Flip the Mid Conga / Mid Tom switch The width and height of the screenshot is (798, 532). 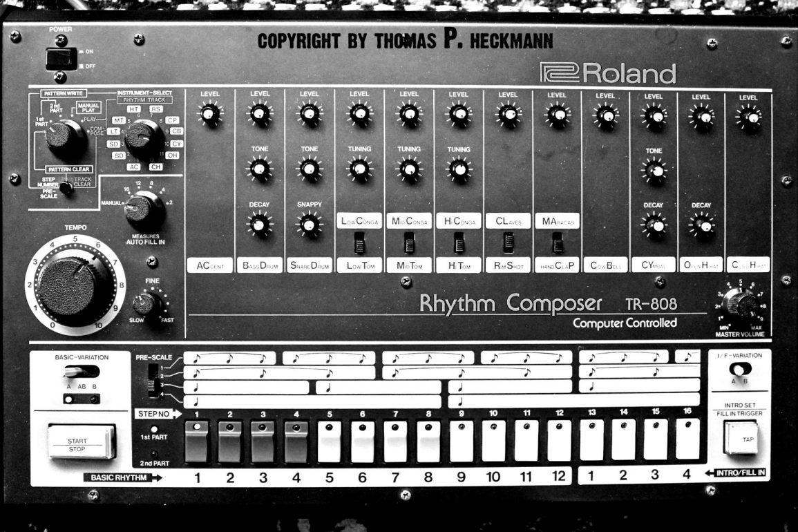[x=409, y=243]
